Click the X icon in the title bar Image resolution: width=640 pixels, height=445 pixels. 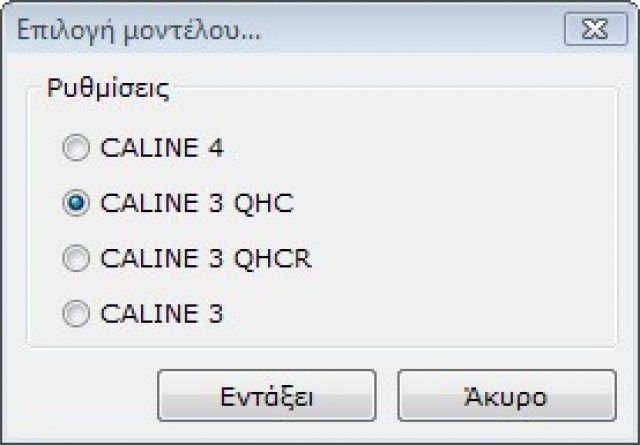click(x=595, y=30)
